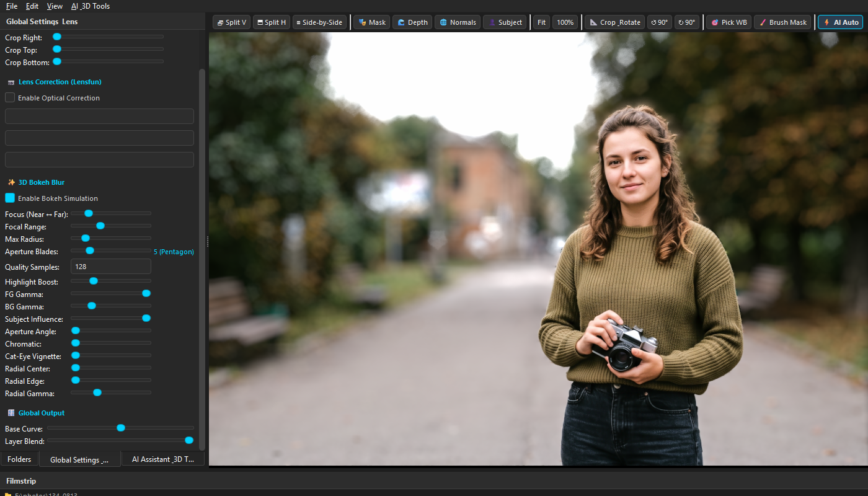Activate the Split V view button
Viewport: 868px width, 496px height.
(231, 22)
